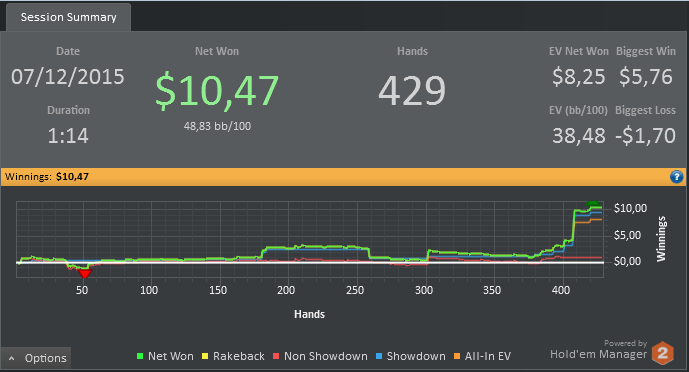689x372 pixels.
Task: Open the blue help question mark icon
Action: (x=676, y=177)
